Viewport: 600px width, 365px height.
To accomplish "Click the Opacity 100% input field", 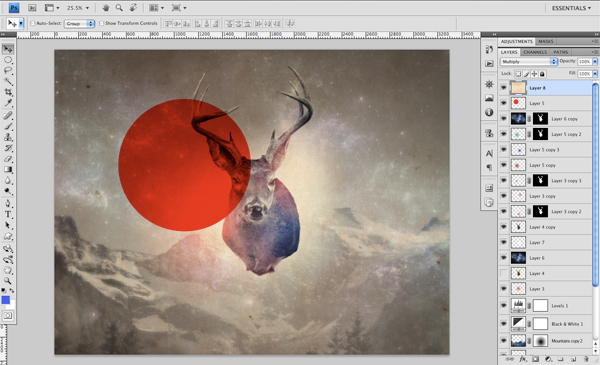I will 584,62.
